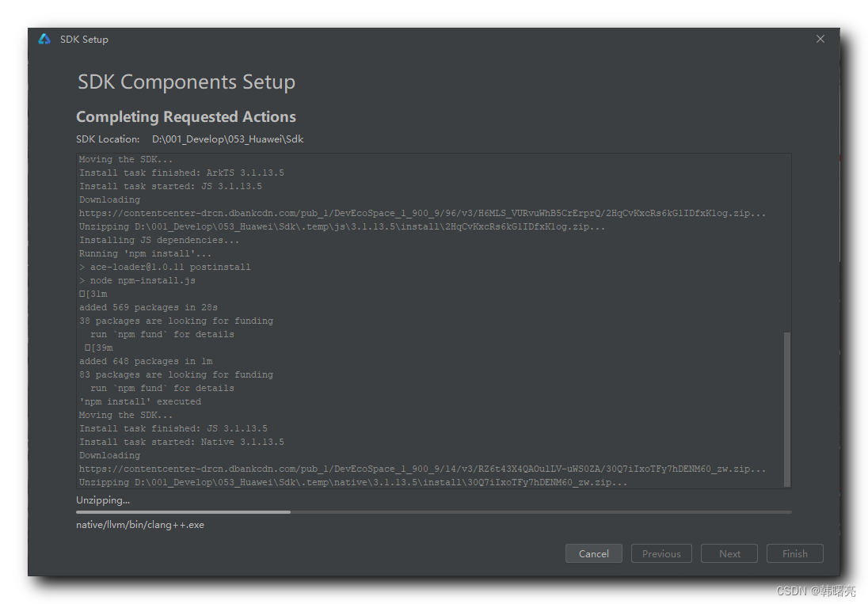Click the JS download URL ending in Klog.zip
The height and width of the screenshot is (604, 868).
coord(422,213)
